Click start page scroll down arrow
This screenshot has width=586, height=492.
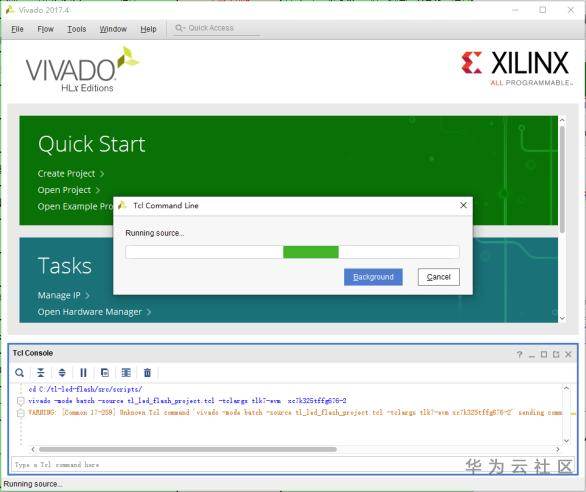click(x=562, y=318)
